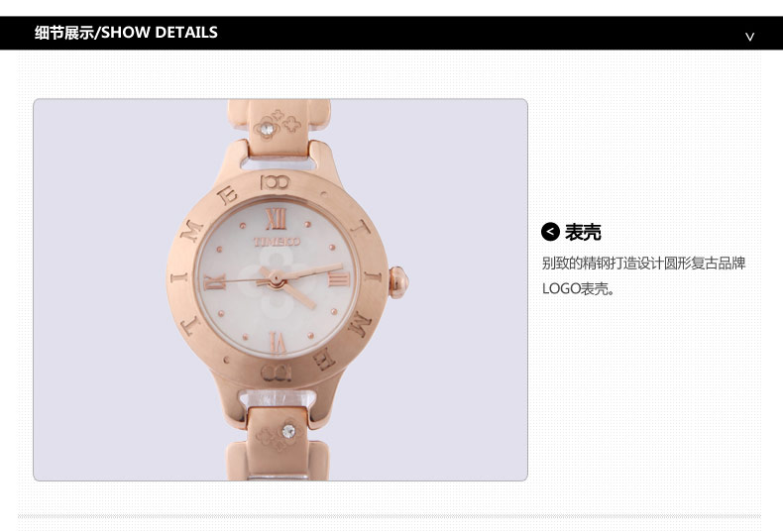Click the engraved loop logo atop the bezel

[x=276, y=182]
